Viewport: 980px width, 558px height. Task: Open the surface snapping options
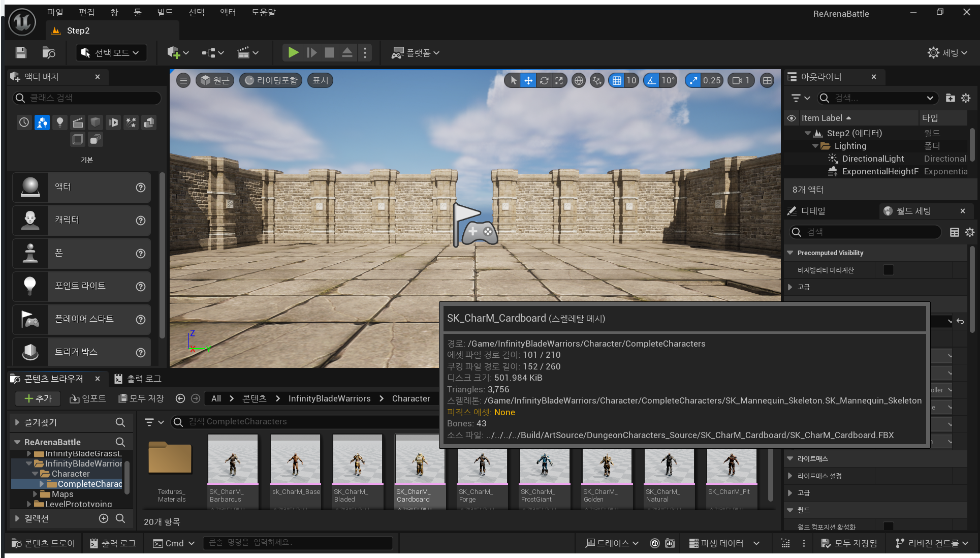click(597, 80)
